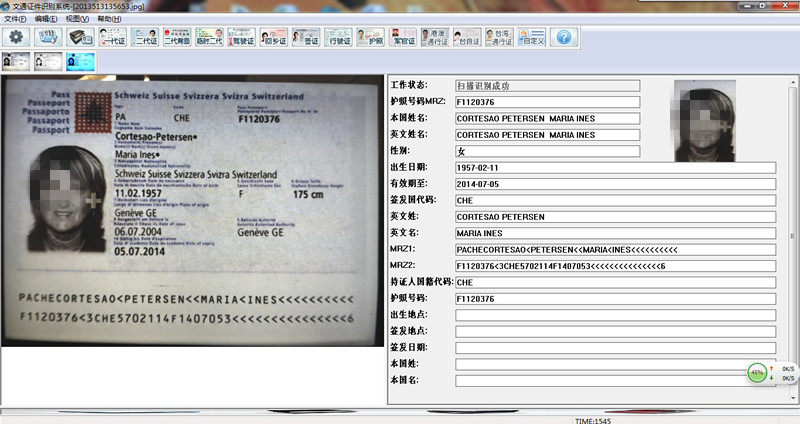Click the 英文名 field MARIA INES
The width and height of the screenshot is (800, 424).
coord(615,233)
